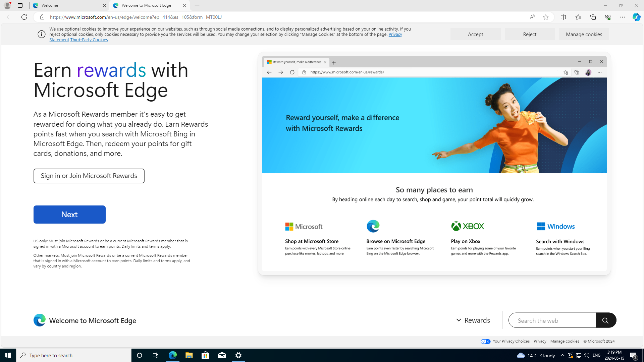
Task: Open Microsoft Store from the taskbar
Action: [x=205, y=355]
